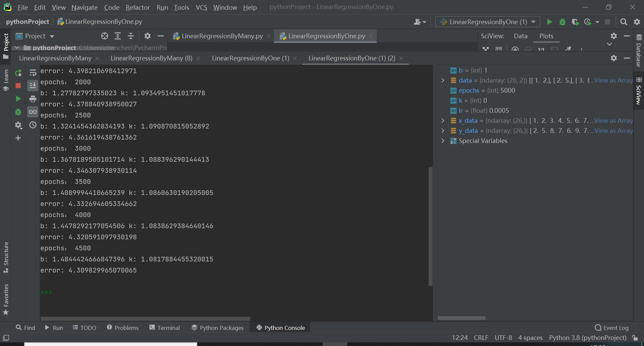Expand Special Variables node

point(443,141)
